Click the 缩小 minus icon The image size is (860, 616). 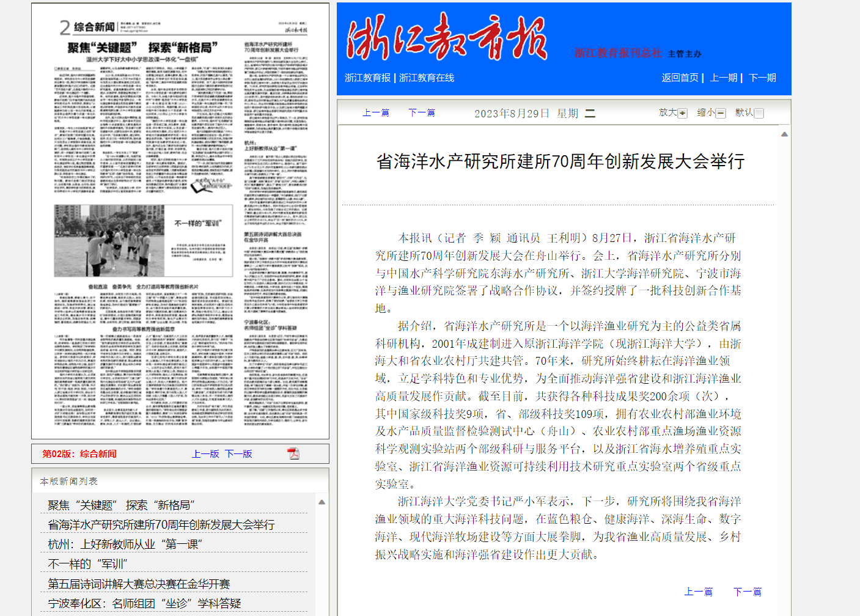pos(721,113)
